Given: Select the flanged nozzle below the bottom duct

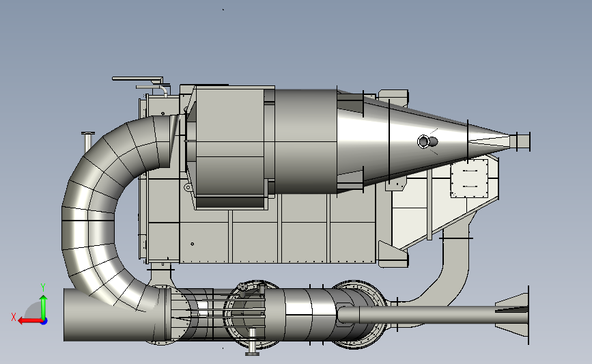Looking at the screenshot, I should click(x=252, y=342).
